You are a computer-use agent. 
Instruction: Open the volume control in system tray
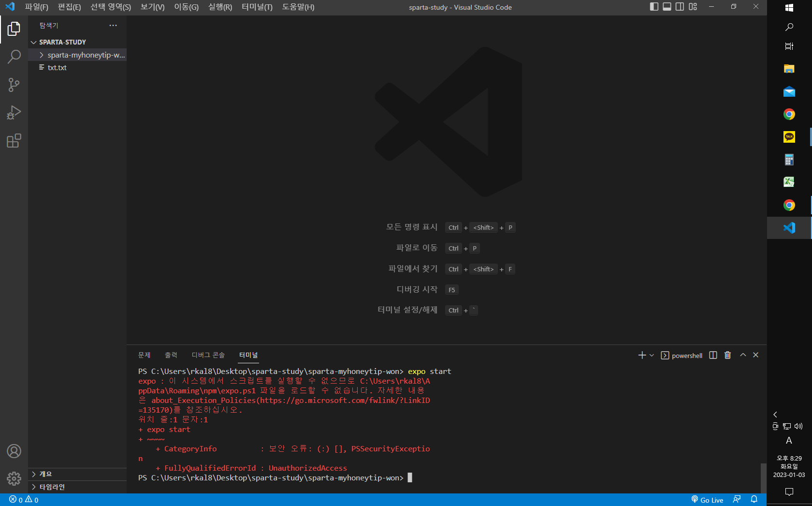click(x=798, y=426)
